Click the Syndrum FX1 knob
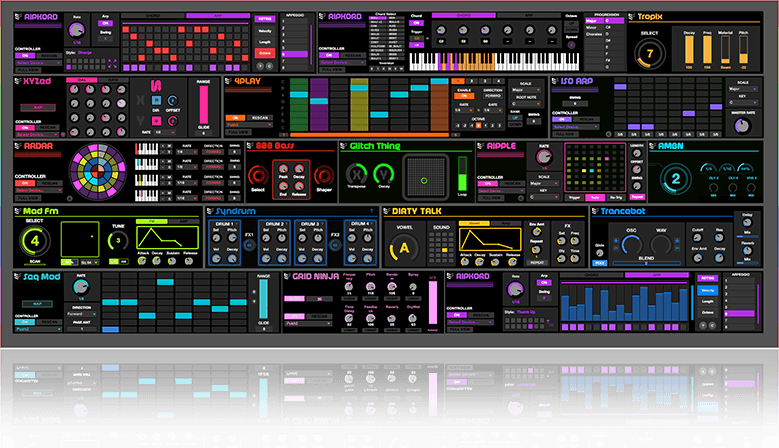The width and height of the screenshot is (779, 448). pos(249,245)
